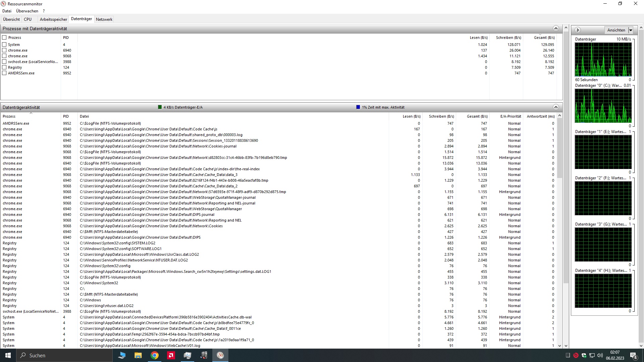Click the Beats Audio tray icon
This screenshot has height=362, width=644.
click(576, 355)
